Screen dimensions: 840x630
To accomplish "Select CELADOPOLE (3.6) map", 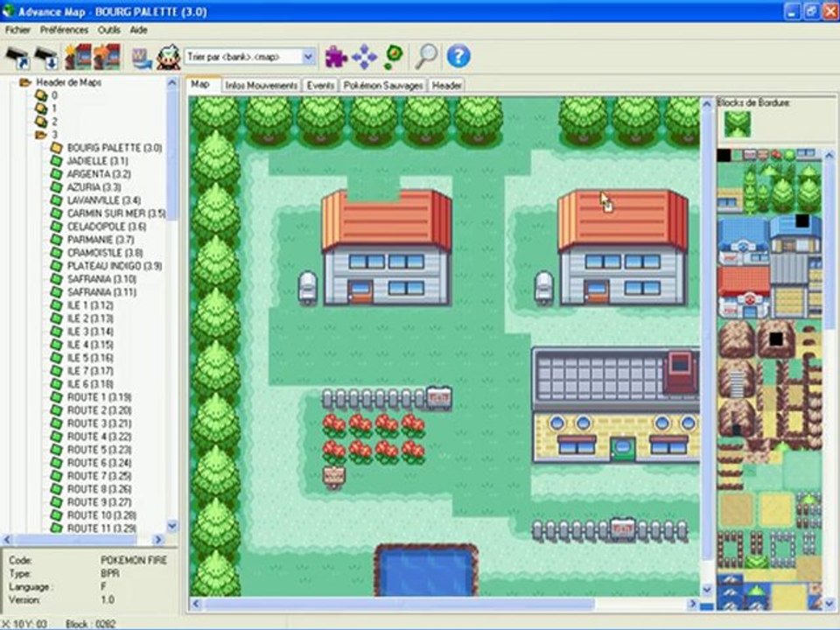I will [x=106, y=227].
